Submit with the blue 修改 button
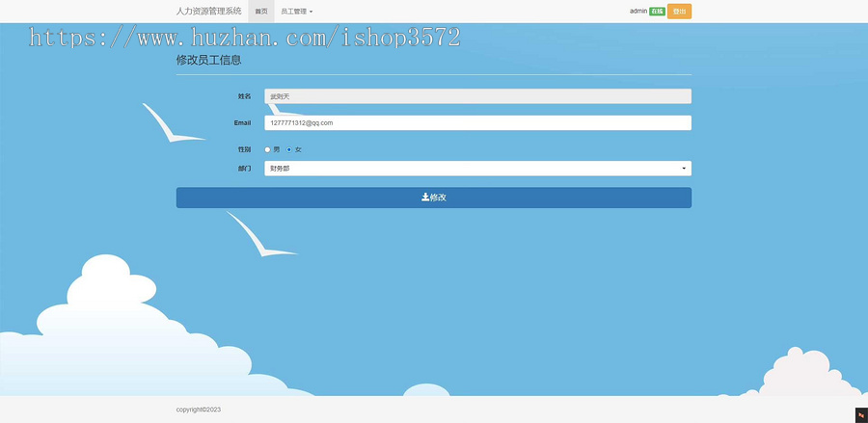 tap(433, 198)
